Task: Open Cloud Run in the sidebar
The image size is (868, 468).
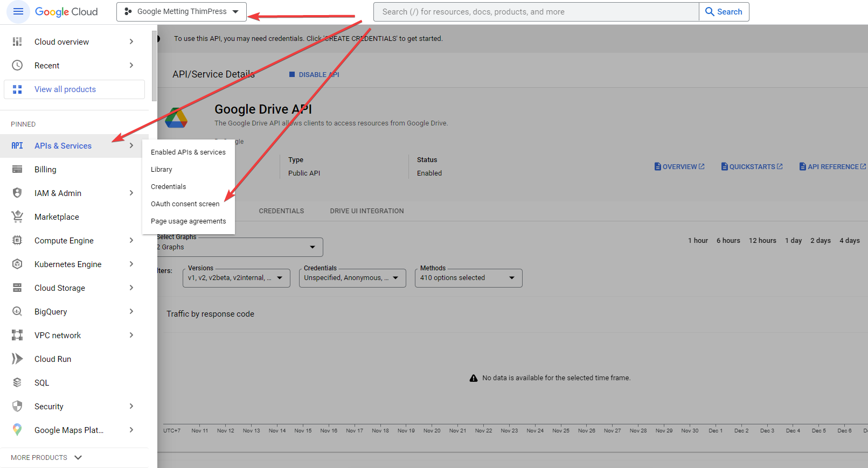Action: 74,359
